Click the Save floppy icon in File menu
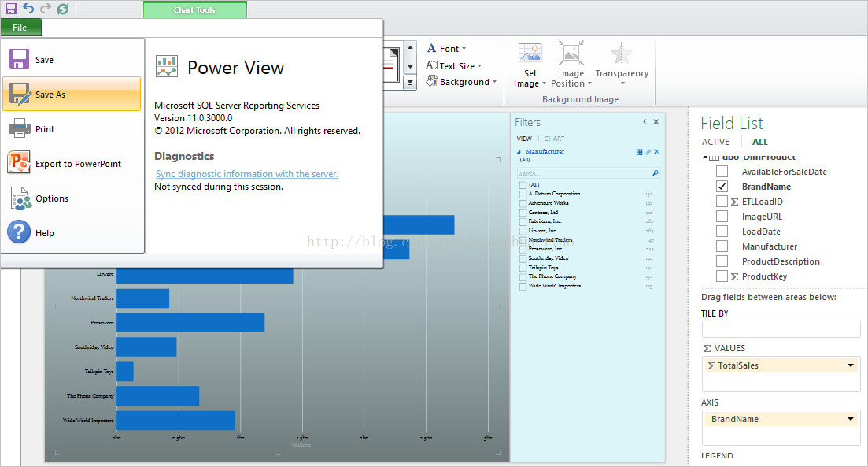Image resolution: width=868 pixels, height=467 pixels. 19,59
